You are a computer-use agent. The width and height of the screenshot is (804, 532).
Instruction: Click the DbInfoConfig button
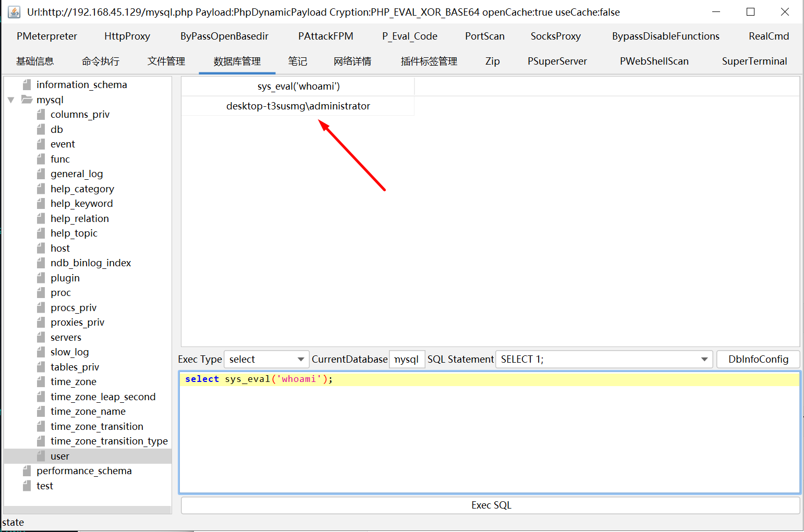coord(758,359)
